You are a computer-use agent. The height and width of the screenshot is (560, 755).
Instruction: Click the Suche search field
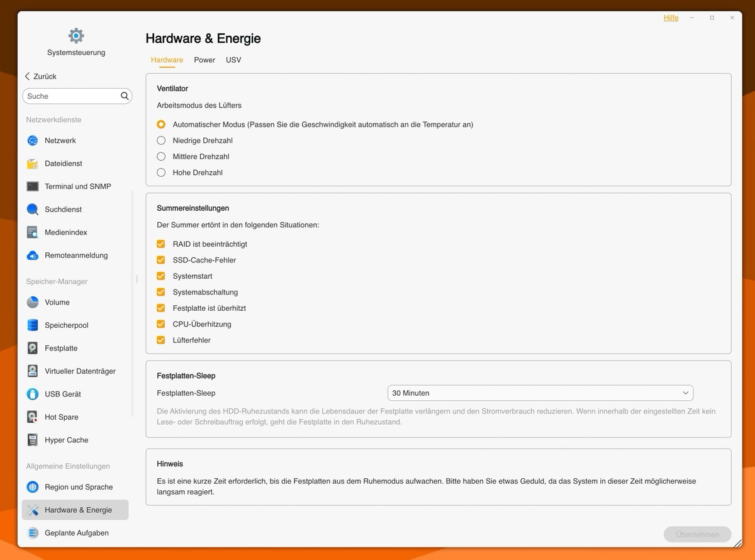pos(70,96)
